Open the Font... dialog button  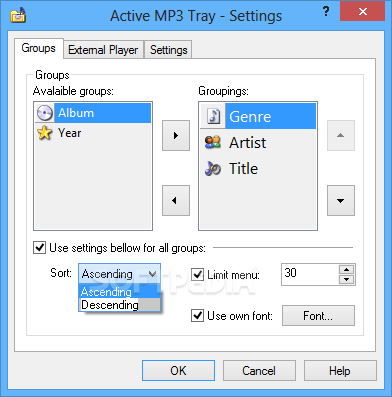point(318,315)
